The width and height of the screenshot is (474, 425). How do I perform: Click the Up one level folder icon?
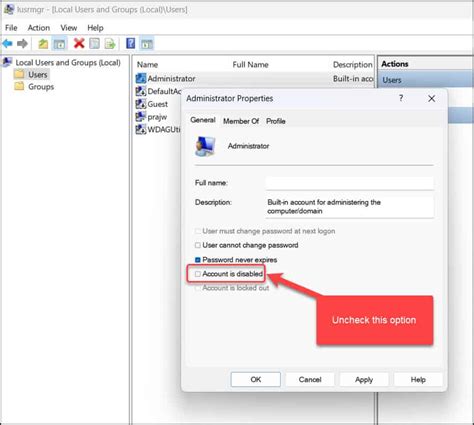click(x=43, y=44)
